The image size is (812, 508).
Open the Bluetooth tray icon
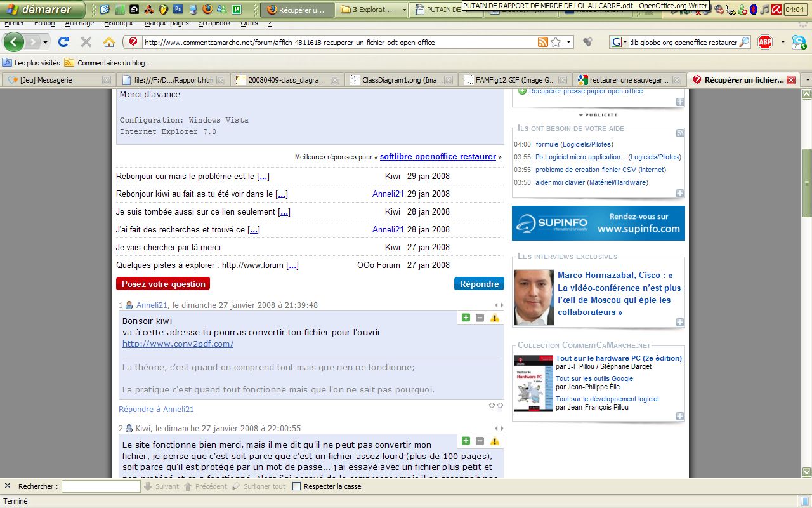coord(754,10)
